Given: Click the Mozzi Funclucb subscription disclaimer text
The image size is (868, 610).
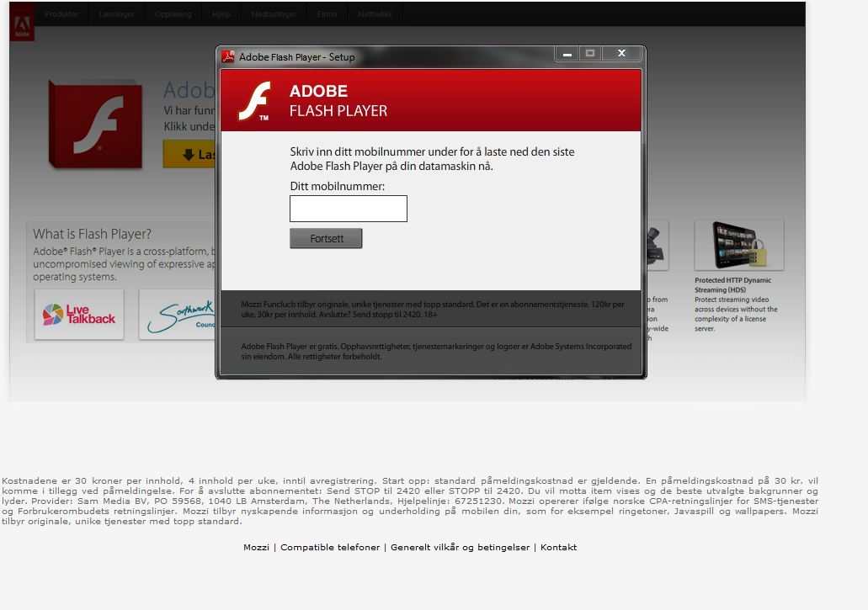Looking at the screenshot, I should pyautogui.click(x=433, y=309).
